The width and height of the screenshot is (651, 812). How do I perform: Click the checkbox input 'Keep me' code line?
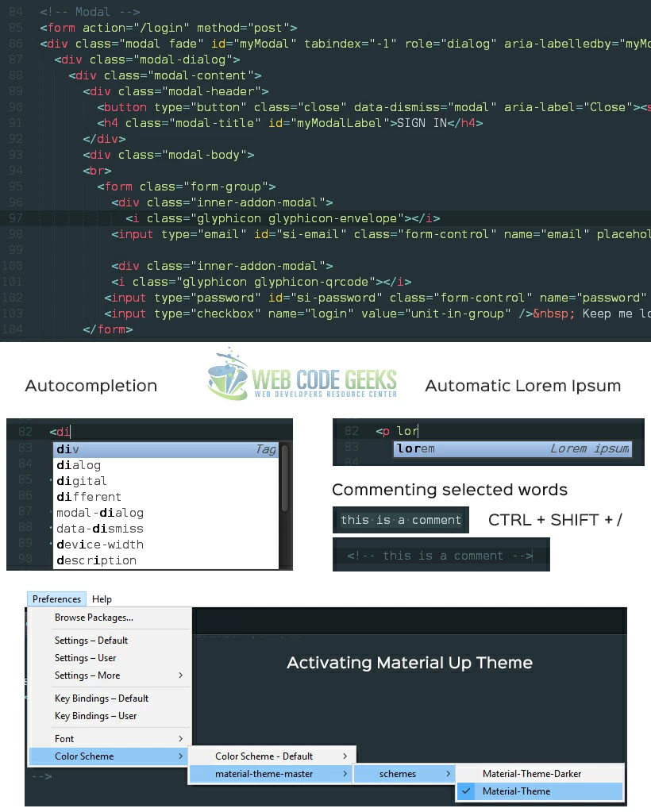[x=377, y=314]
